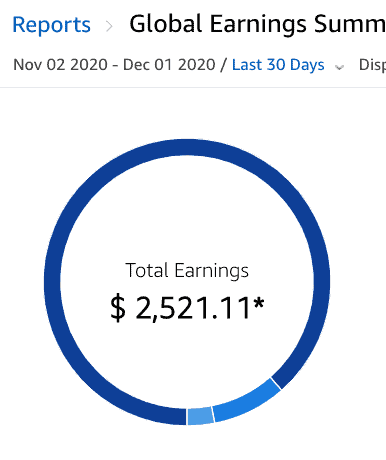The image size is (386, 460).
Task: Click the dollar sign before 2,521.11
Action: pos(118,308)
